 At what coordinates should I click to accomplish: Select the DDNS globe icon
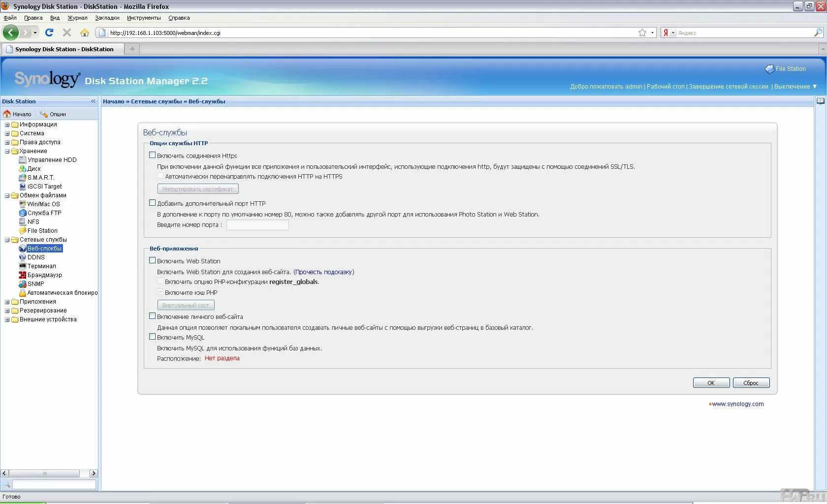pyautogui.click(x=22, y=257)
